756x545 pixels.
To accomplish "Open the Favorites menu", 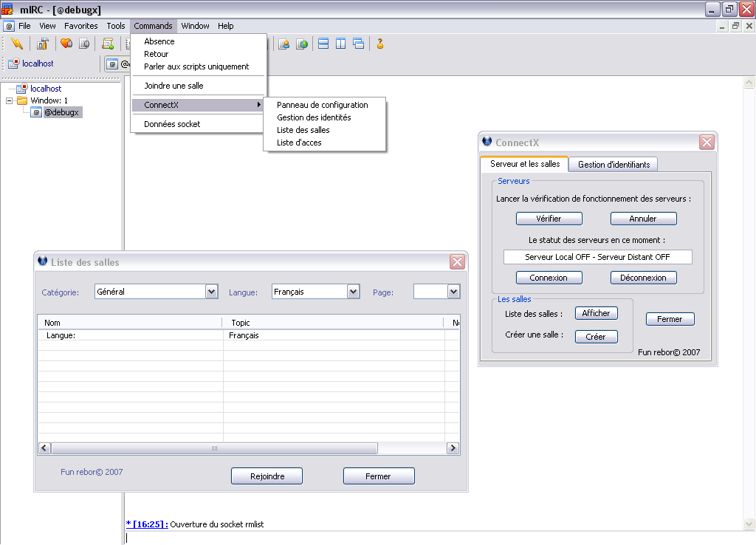I will point(81,26).
